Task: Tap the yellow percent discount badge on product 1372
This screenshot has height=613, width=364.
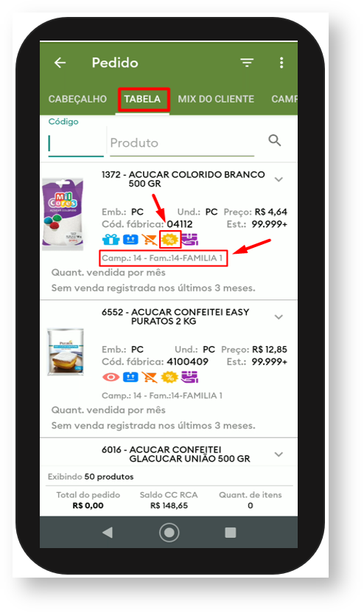Action: [170, 239]
